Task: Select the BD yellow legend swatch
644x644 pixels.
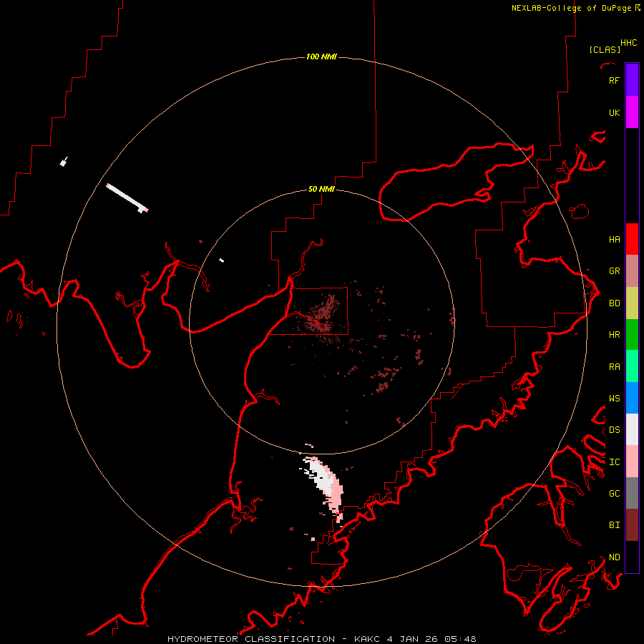Action: point(632,303)
